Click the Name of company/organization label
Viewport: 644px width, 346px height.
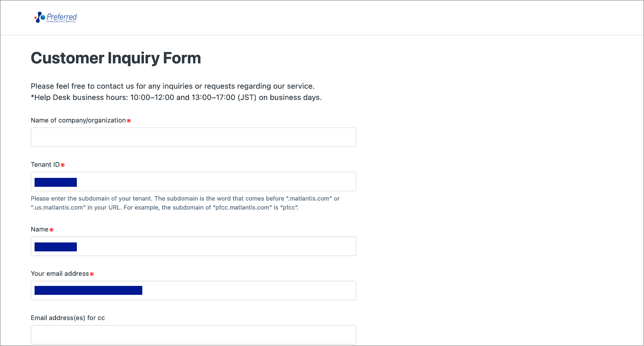click(x=78, y=120)
